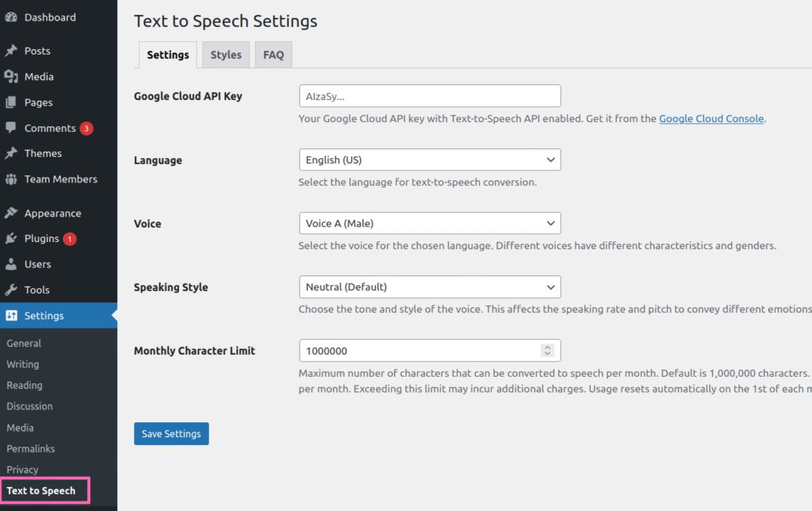Follow the Google Cloud Console link

[711, 119]
